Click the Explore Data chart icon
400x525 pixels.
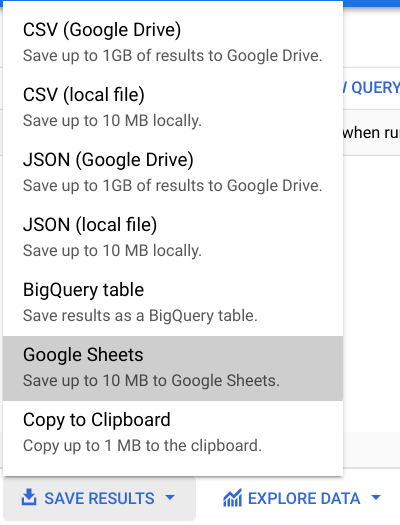(232, 498)
